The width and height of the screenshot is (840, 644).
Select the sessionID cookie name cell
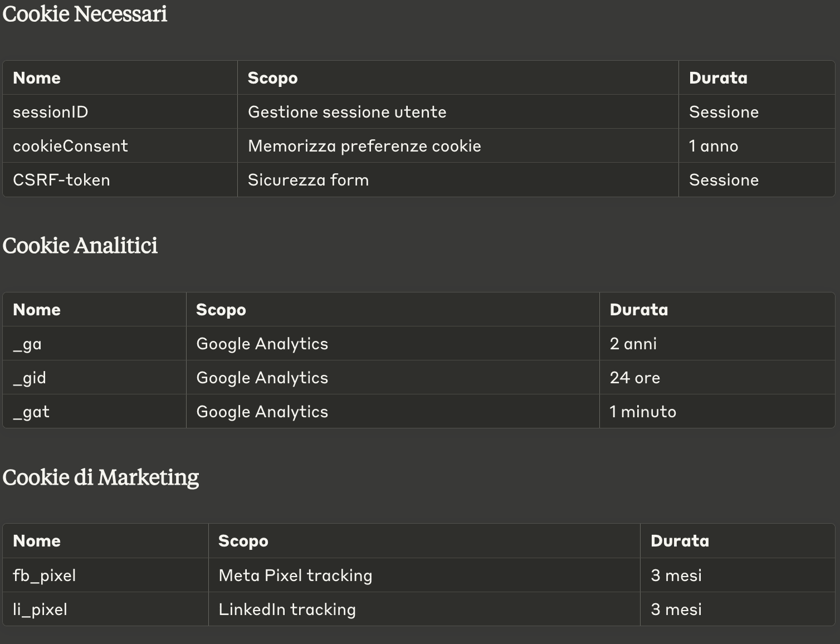51,112
